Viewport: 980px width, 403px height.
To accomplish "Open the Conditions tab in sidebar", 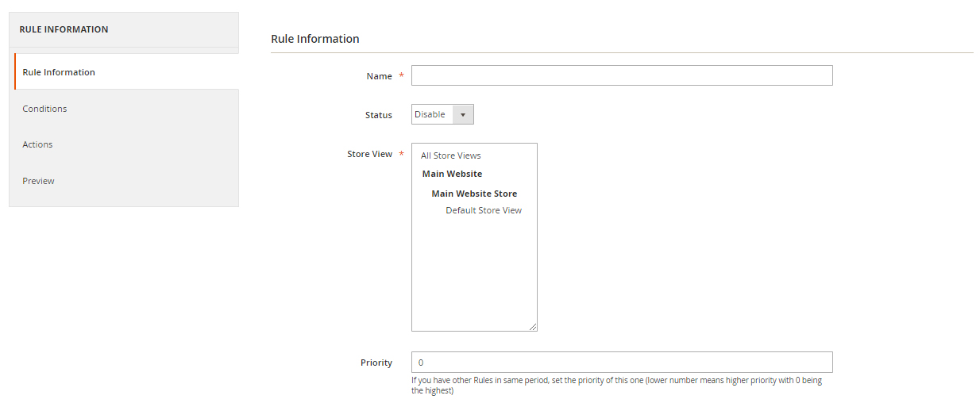I will click(x=44, y=109).
